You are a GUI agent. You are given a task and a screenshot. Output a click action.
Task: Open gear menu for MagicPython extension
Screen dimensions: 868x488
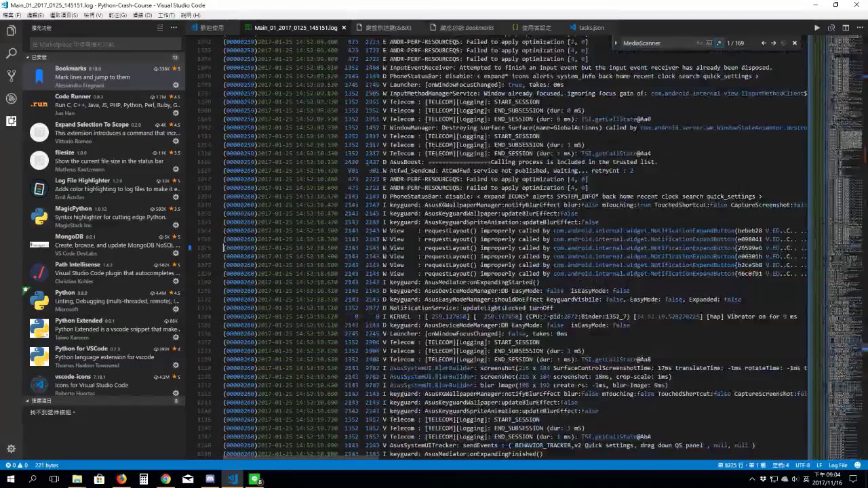tap(176, 224)
